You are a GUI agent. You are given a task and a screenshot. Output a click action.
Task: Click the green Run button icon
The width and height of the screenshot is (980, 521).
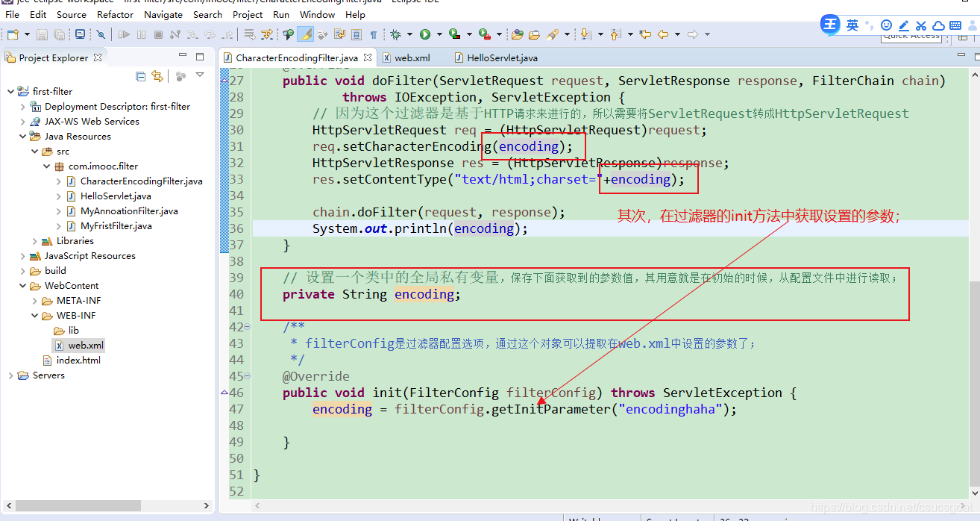coord(425,34)
